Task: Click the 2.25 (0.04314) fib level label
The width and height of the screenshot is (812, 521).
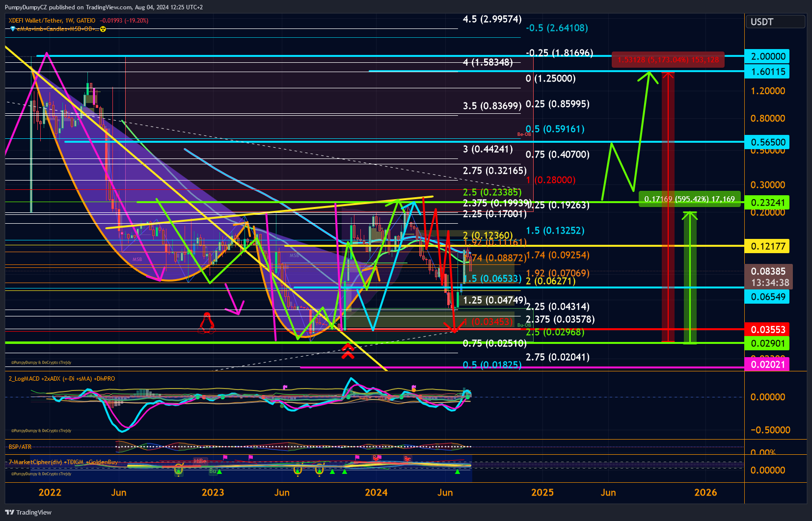Action: 558,307
